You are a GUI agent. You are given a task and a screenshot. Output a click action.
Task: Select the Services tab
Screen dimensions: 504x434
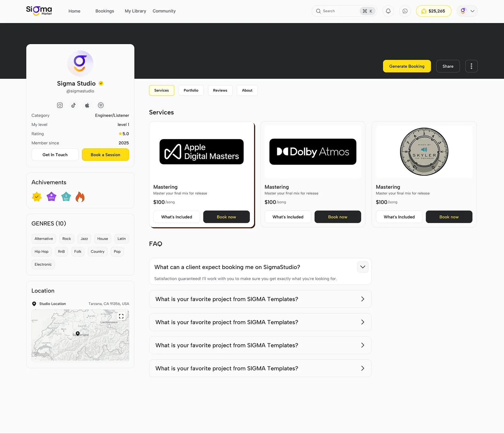pyautogui.click(x=162, y=90)
